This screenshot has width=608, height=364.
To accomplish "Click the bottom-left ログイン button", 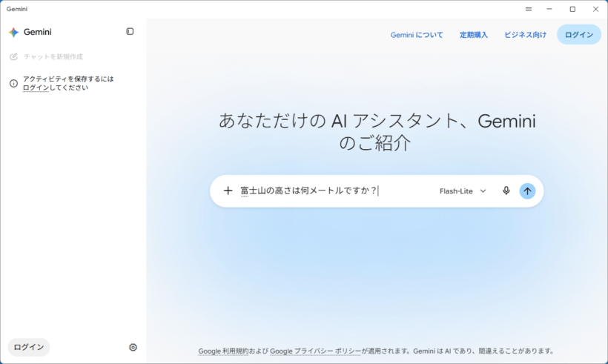I will [x=29, y=347].
